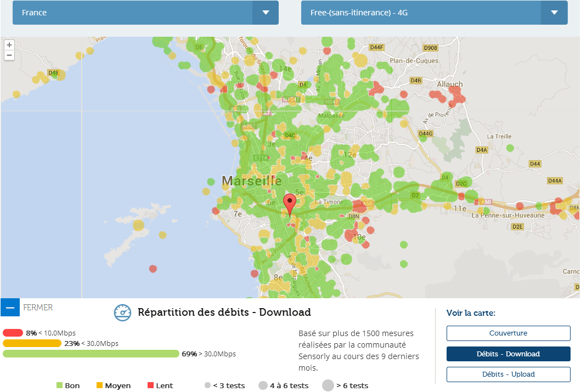The image size is (581, 392).
Task: Click the 'Basé sur plus de 1500 mesures' text
Action: [356, 333]
